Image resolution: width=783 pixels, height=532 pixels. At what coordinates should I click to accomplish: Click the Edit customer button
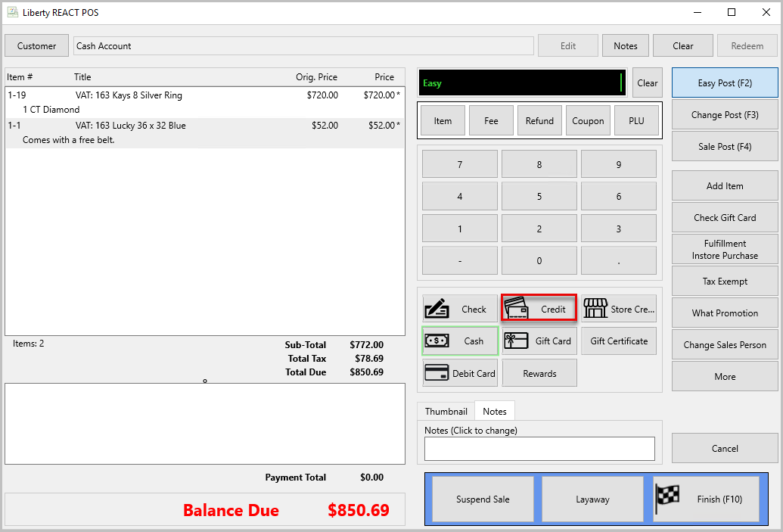click(x=568, y=45)
